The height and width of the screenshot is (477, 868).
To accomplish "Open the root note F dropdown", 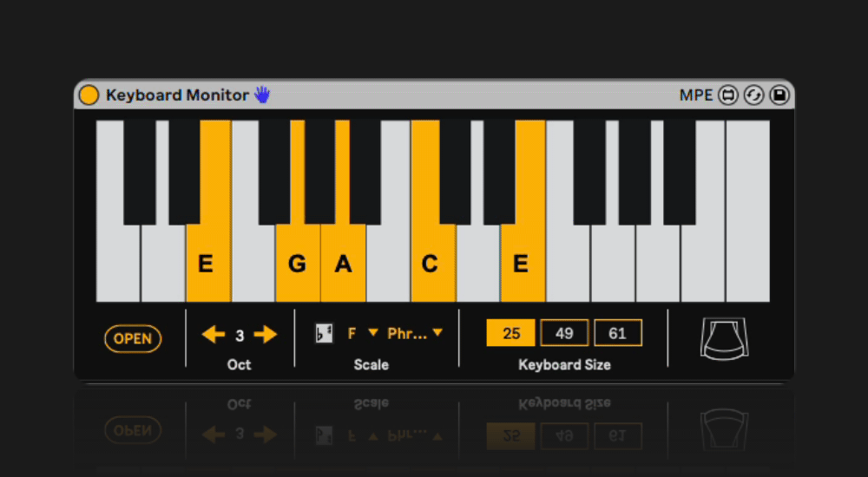I will pos(362,333).
